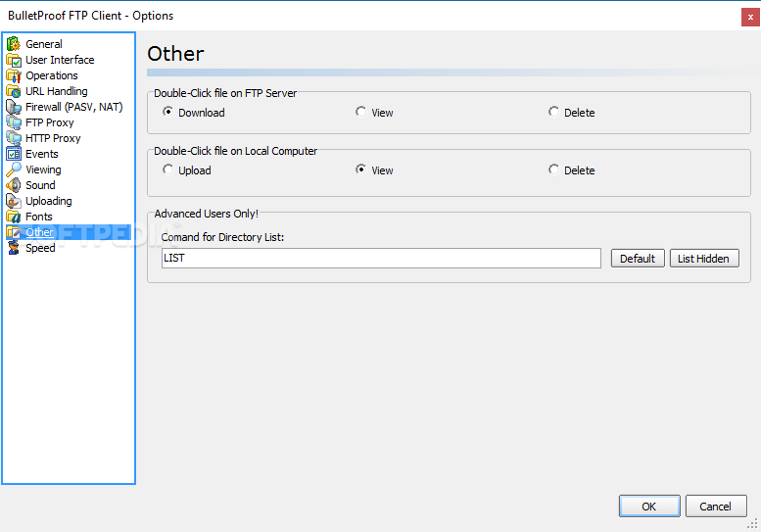Click the Speed category icon

14,248
